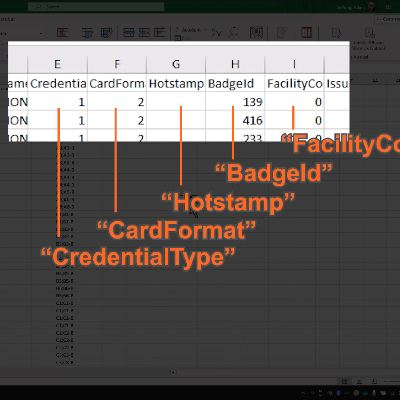
Task: Open the Ribbon Display Options icon
Action: coord(388,7)
